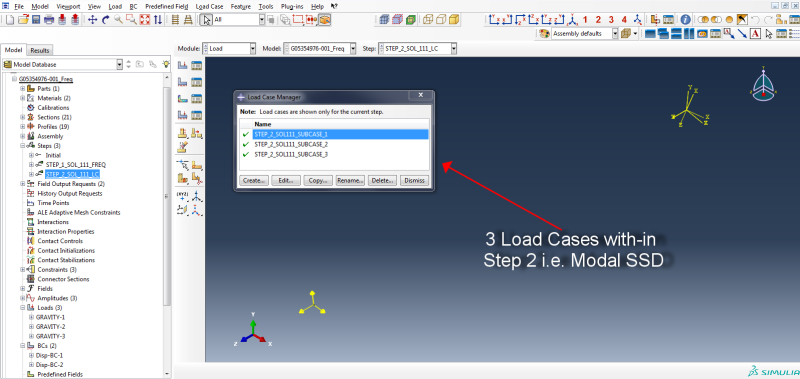Open the Step dropdown STEP_2_SOL_111_LC

[x=417, y=48]
